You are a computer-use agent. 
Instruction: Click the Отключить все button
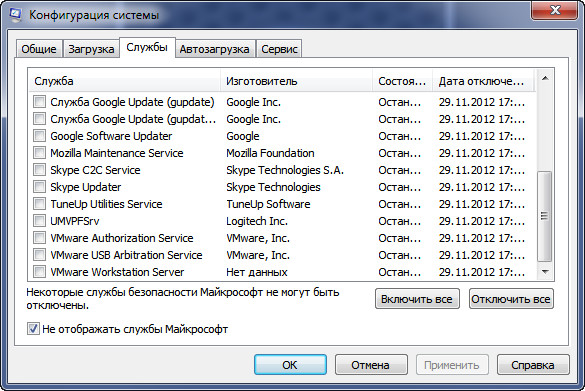pos(511,299)
